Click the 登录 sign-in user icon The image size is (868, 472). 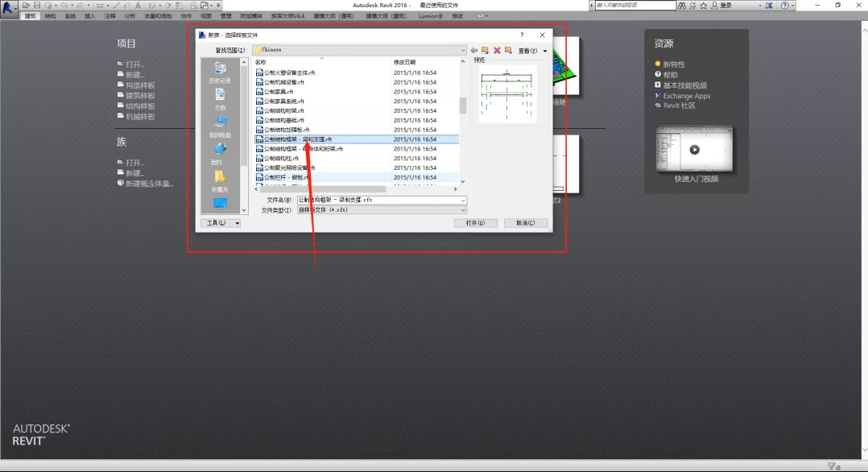click(715, 6)
